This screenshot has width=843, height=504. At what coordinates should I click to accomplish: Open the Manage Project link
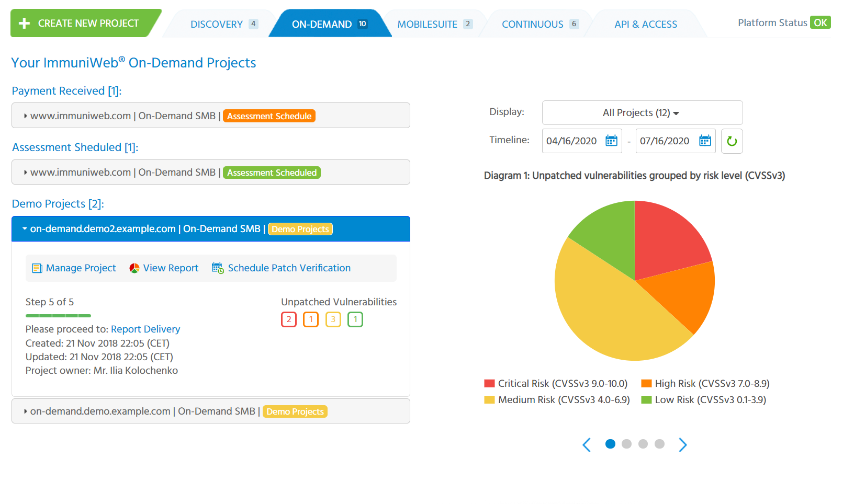[x=81, y=268]
